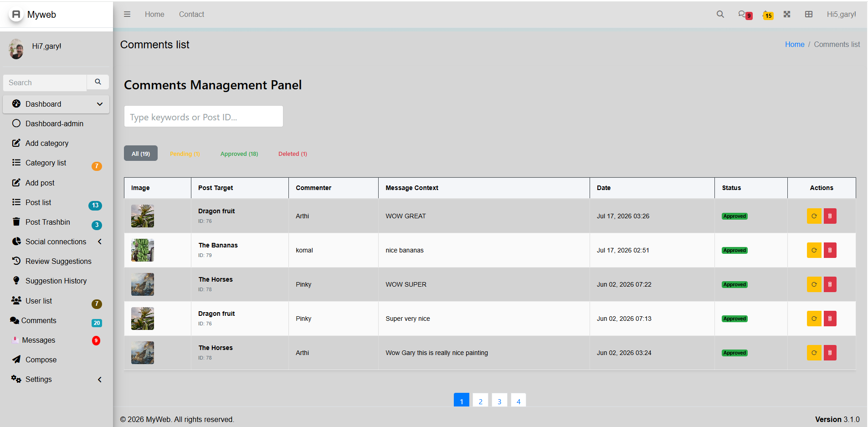
Task: Collapse the Dashboard menu chevron
Action: point(100,104)
